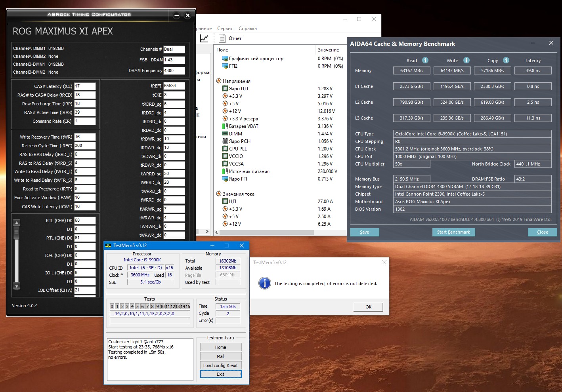Click the DIMM memory module icon

pyautogui.click(x=225, y=134)
